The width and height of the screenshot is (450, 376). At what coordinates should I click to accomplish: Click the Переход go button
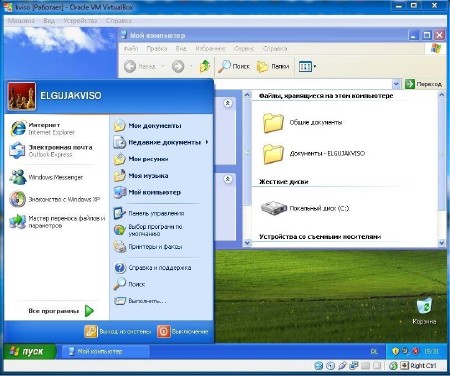[424, 84]
